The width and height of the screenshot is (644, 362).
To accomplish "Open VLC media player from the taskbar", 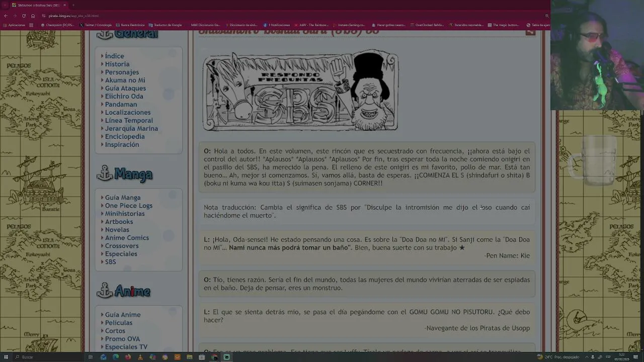I will (140, 357).
